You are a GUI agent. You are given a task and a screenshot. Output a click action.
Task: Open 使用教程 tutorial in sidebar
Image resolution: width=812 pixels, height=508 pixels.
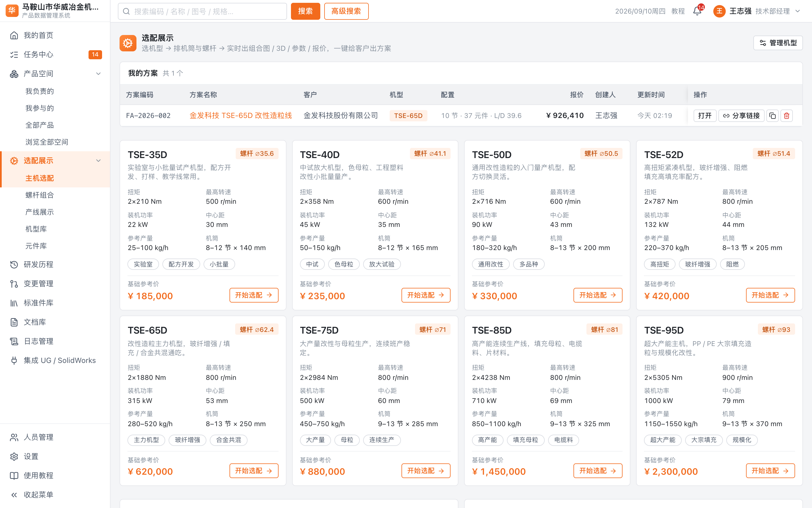point(55,476)
